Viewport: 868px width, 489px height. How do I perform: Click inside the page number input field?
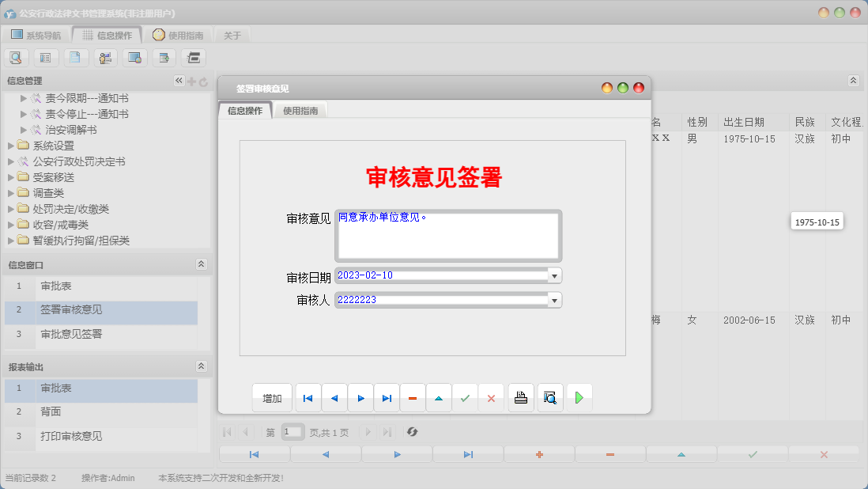(292, 432)
